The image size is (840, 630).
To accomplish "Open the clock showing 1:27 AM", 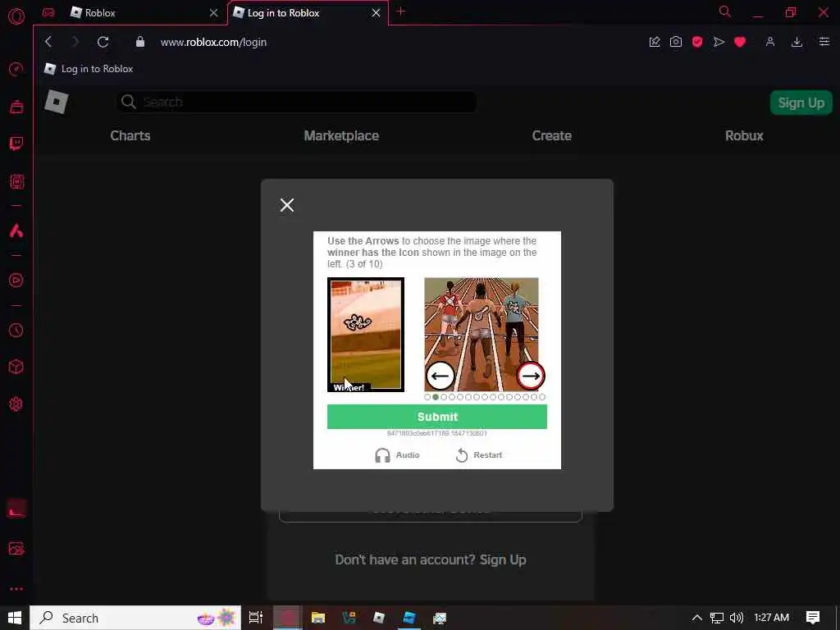I will click(x=771, y=618).
